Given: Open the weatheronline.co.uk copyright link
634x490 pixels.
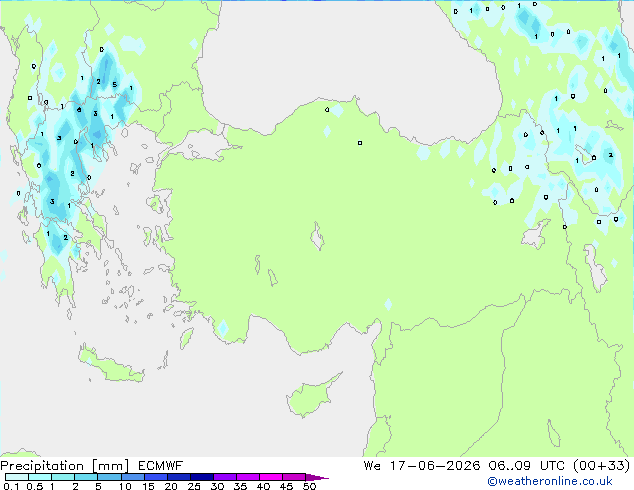Looking at the screenshot, I should click(x=550, y=481).
